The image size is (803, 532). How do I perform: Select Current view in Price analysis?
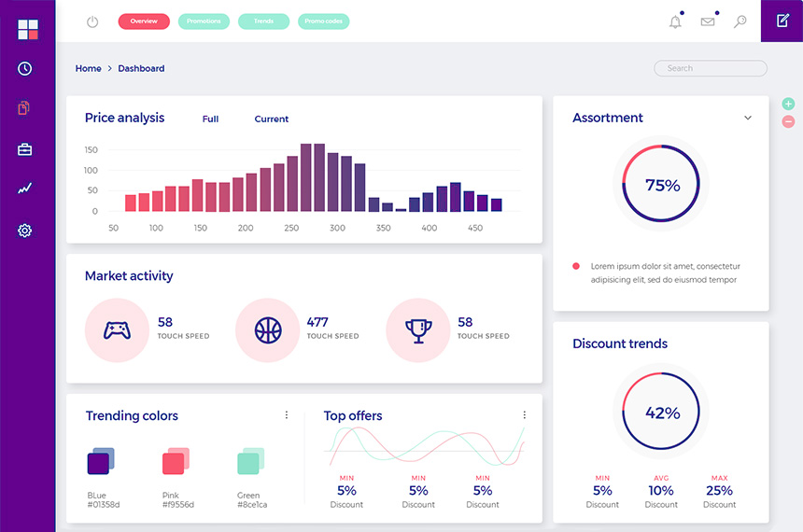tap(272, 119)
